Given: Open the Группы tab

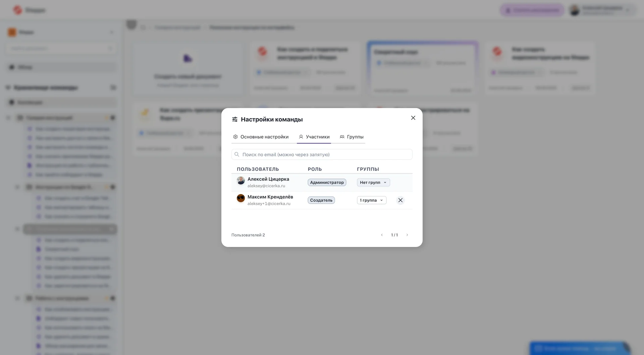Looking at the screenshot, I should [355, 137].
